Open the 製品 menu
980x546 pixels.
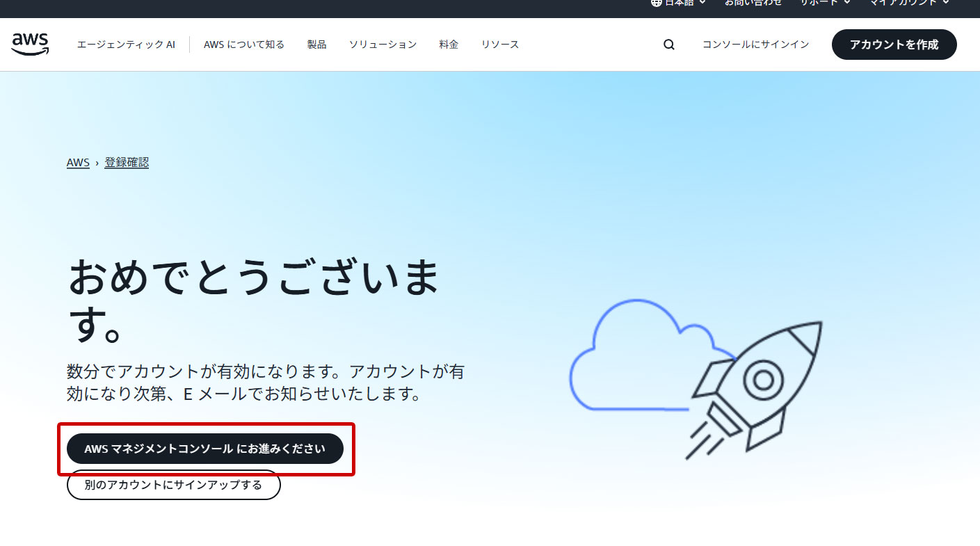click(x=316, y=45)
